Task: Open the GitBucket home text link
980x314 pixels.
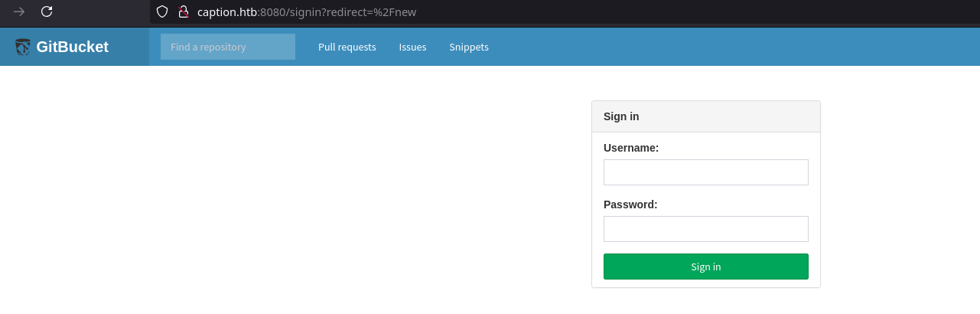Action: (x=72, y=47)
